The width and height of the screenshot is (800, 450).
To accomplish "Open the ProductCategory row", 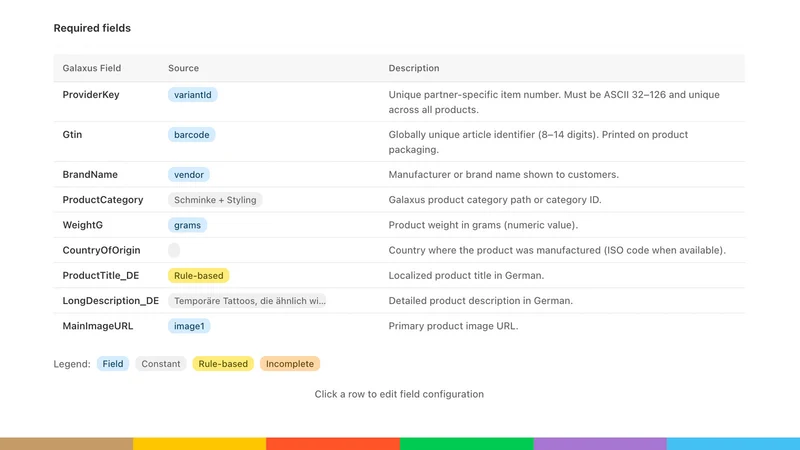I will pyautogui.click(x=399, y=199).
